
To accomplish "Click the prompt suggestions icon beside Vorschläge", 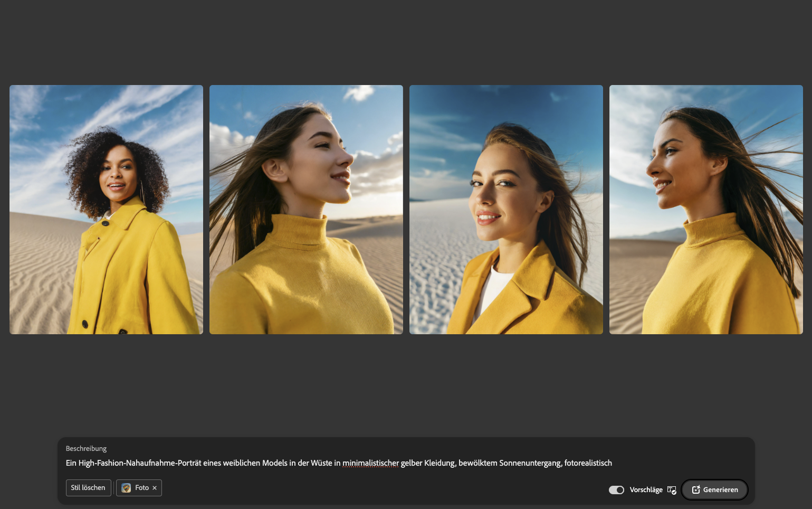I will (672, 490).
